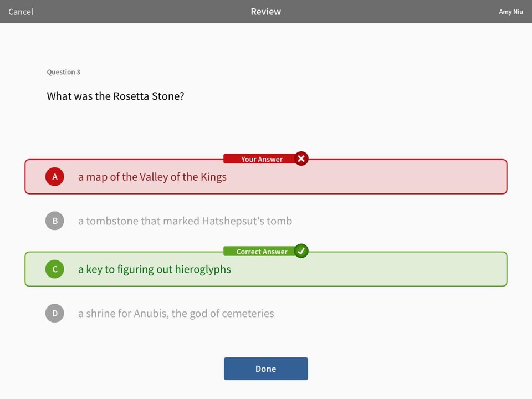Image resolution: width=532 pixels, height=399 pixels.
Task: Tap the Done button
Action: point(266,369)
